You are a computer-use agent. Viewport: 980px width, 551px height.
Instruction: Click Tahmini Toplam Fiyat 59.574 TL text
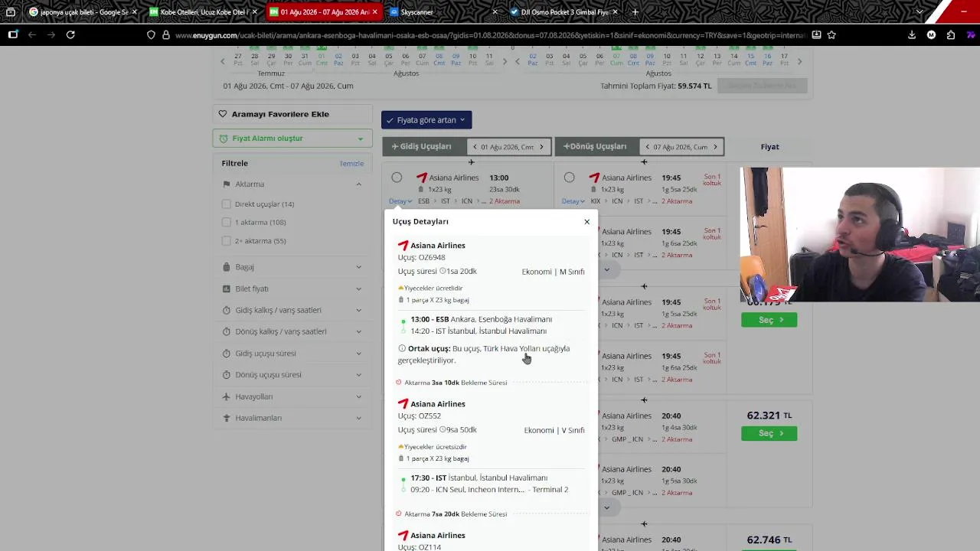(x=655, y=86)
